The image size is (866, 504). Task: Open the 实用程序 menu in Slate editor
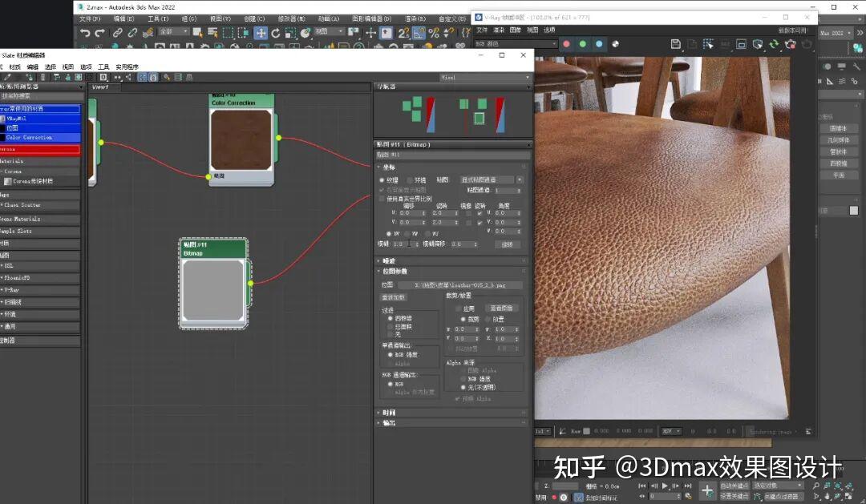127,67
